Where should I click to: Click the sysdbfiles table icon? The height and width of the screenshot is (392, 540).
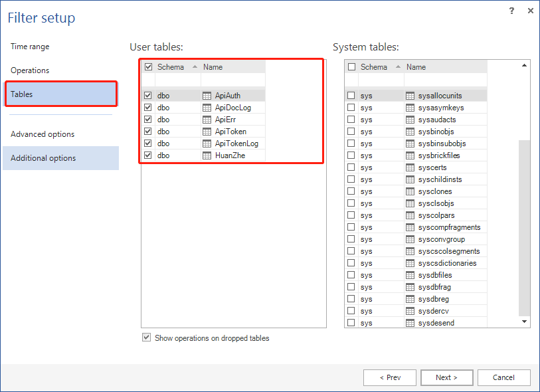[x=410, y=275]
